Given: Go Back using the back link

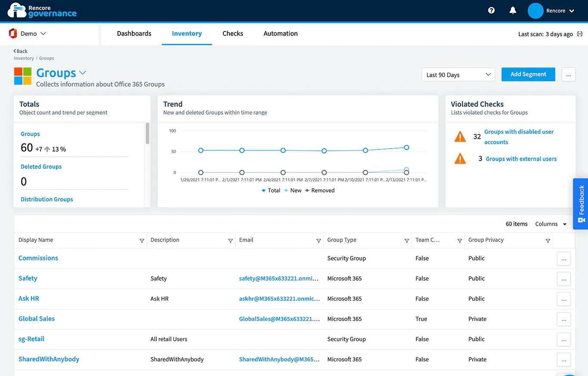Looking at the screenshot, I should [x=20, y=51].
